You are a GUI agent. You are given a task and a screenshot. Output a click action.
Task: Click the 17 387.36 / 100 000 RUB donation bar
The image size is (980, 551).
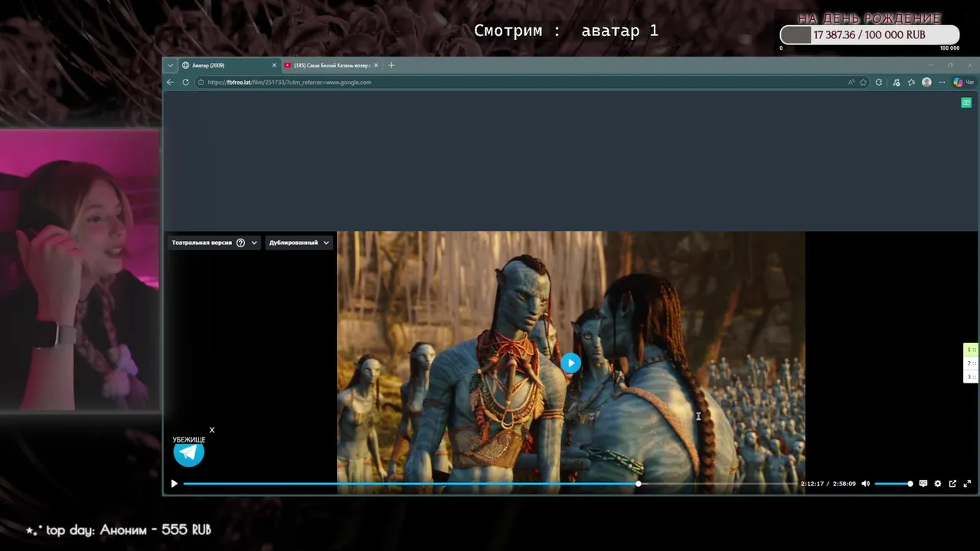[870, 35]
